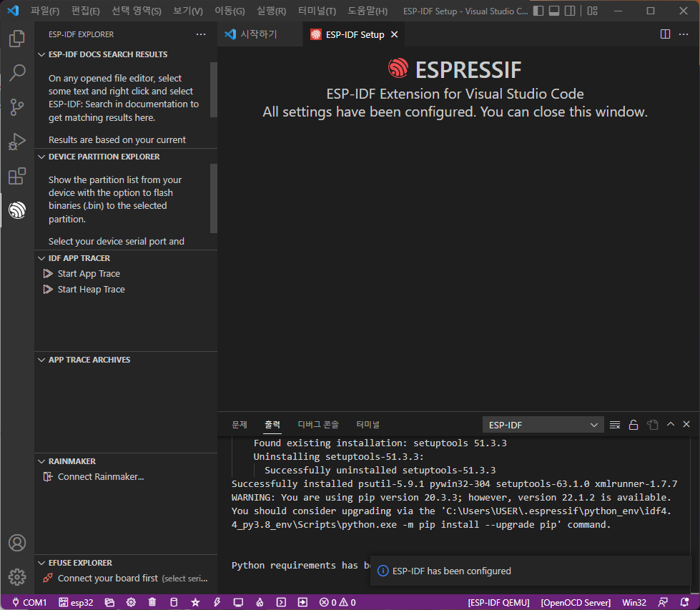Viewport: 700px width, 610px height.
Task: Open the Extensions view
Action: point(17,176)
